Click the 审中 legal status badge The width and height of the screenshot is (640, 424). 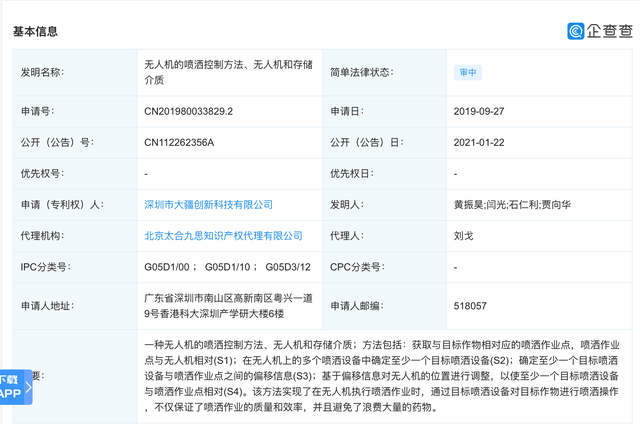click(468, 73)
